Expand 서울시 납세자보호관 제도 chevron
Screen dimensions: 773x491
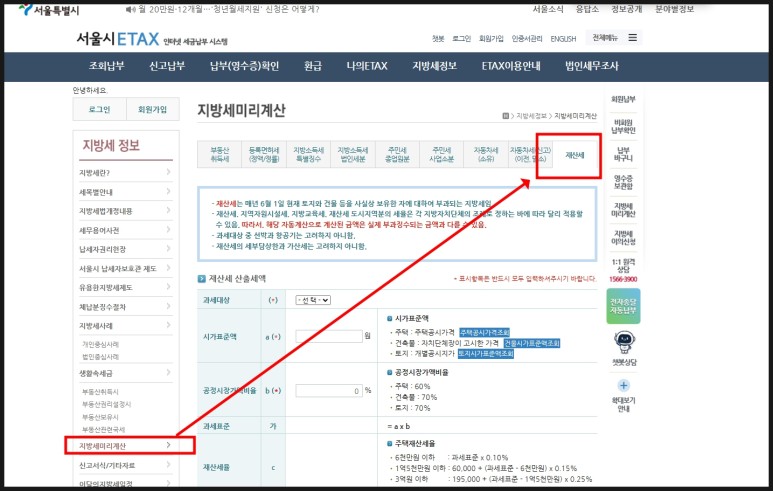point(169,268)
